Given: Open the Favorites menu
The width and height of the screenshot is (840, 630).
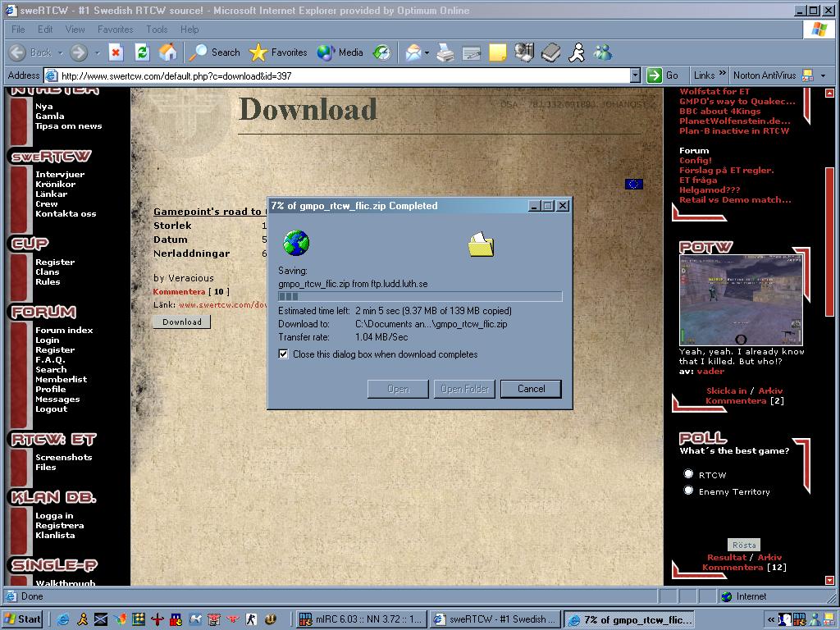Looking at the screenshot, I should [x=115, y=30].
